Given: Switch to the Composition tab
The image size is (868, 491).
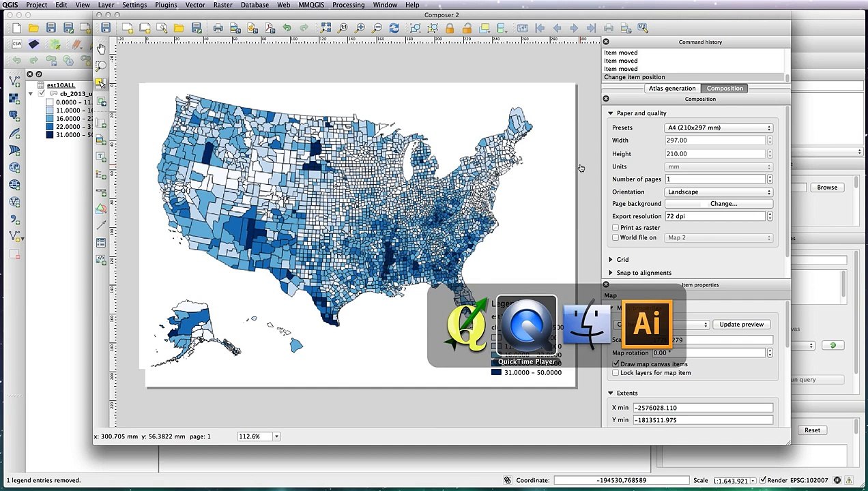Looking at the screenshot, I should (x=725, y=89).
